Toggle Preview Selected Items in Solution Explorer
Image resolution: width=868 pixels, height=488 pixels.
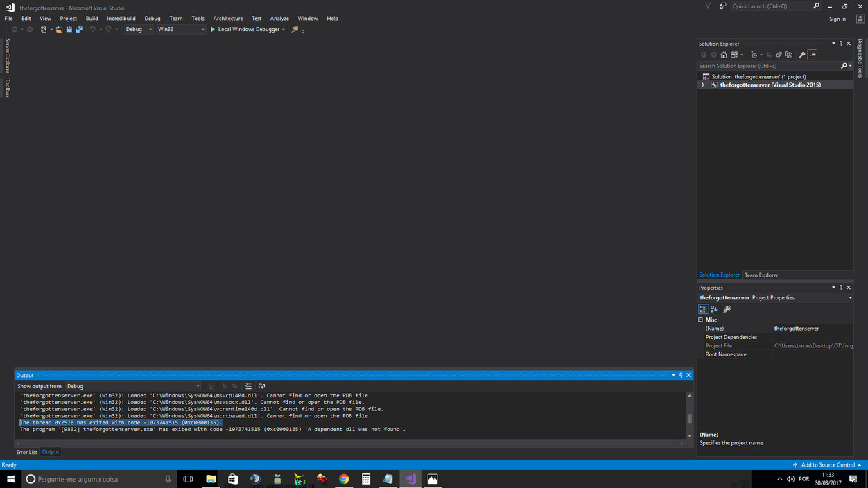813,55
